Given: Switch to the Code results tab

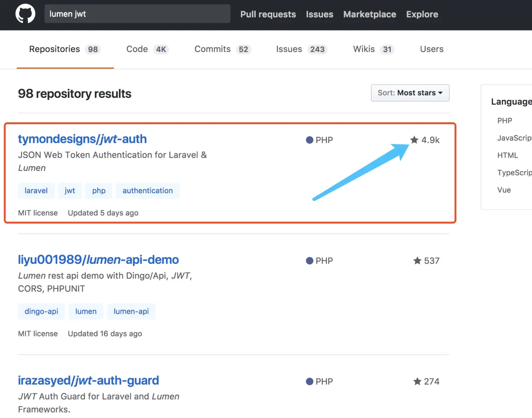Looking at the screenshot, I should coord(147,49).
